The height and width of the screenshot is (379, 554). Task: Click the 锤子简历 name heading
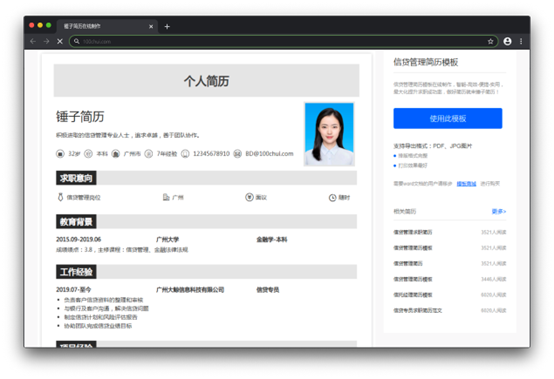tap(80, 117)
